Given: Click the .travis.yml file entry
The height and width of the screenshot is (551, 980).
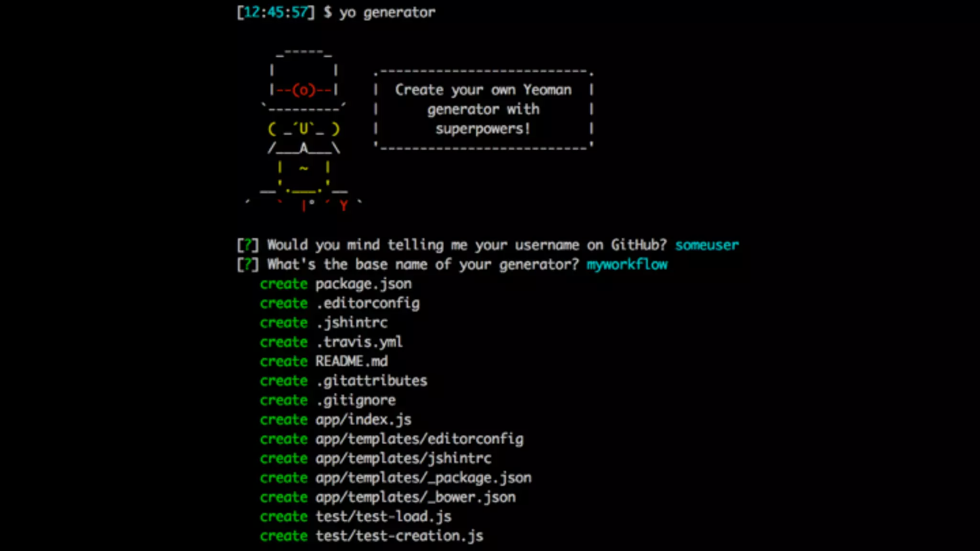Looking at the screenshot, I should pyautogui.click(x=359, y=342).
